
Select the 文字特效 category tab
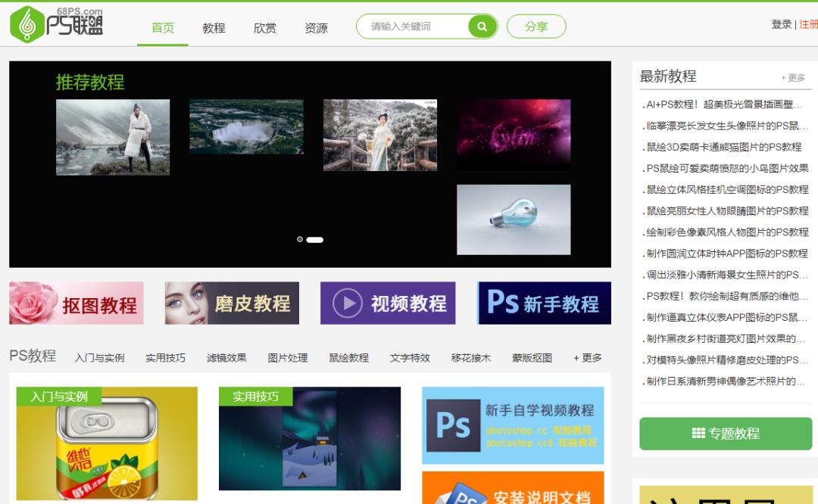pos(408,358)
